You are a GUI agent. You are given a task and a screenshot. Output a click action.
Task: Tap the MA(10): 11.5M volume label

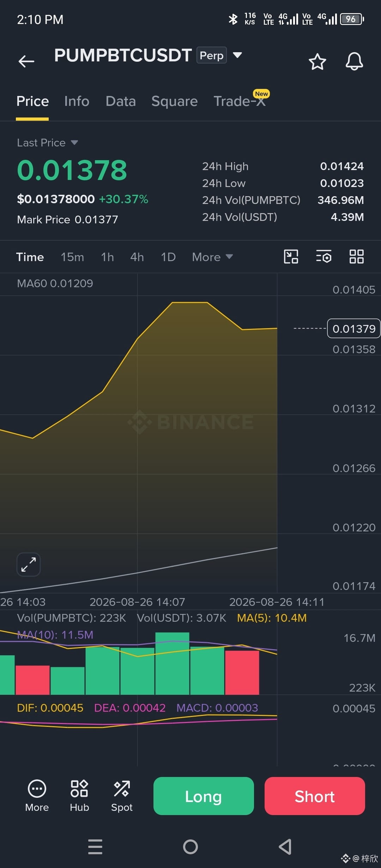(55, 635)
